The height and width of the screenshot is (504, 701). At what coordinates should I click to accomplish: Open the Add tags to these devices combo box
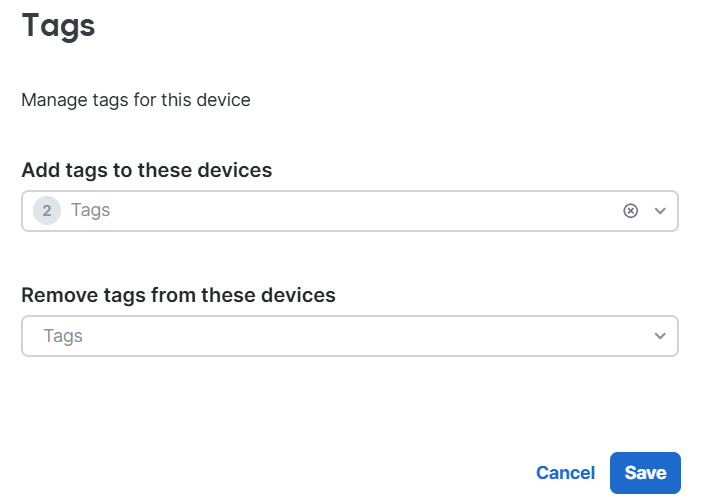350,211
